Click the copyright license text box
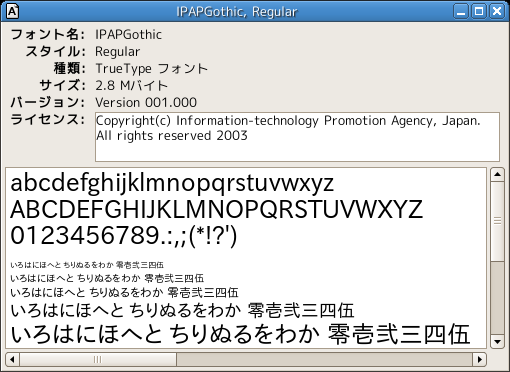 click(x=297, y=137)
